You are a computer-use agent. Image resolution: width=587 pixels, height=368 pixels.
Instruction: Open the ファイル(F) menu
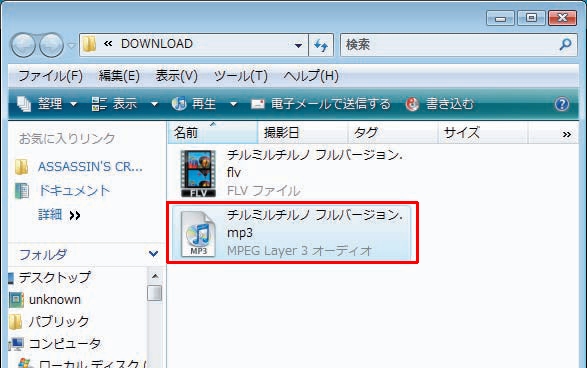pos(50,76)
